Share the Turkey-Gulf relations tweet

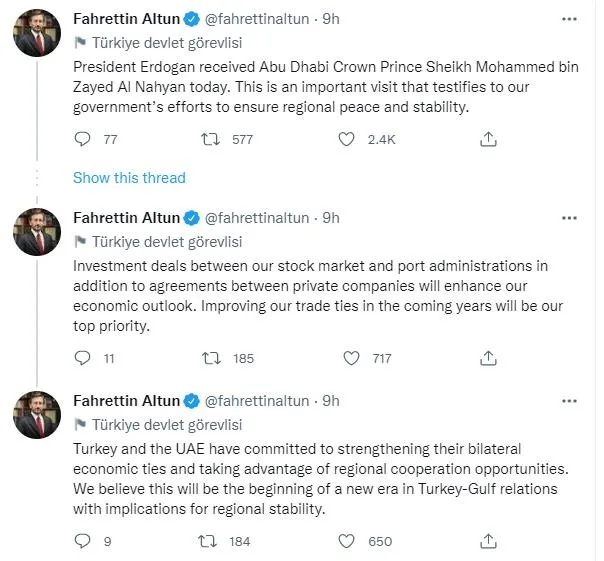pos(488,542)
